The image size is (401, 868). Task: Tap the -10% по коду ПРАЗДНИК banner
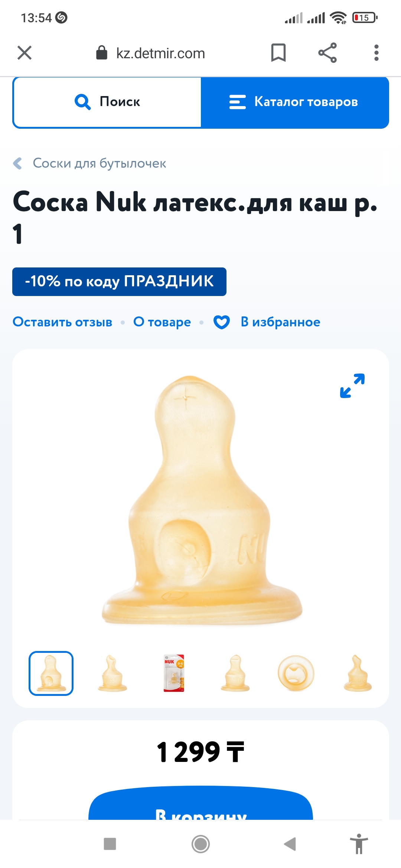[119, 282]
